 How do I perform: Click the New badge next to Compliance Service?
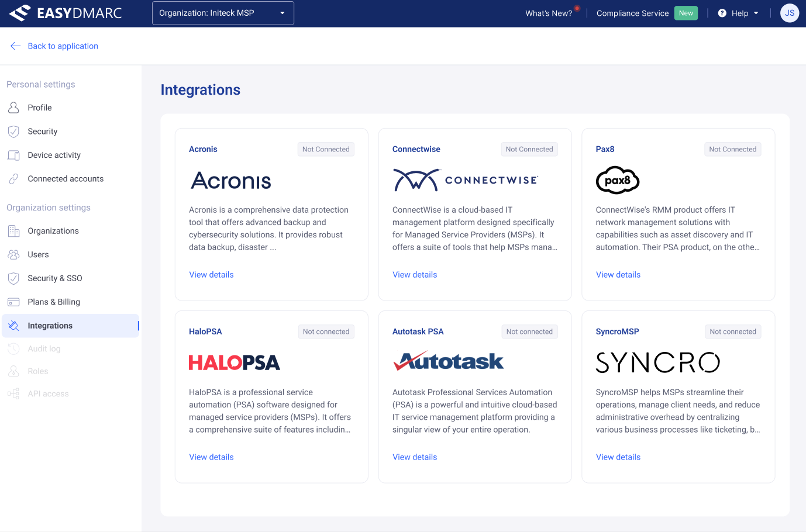[x=686, y=13]
